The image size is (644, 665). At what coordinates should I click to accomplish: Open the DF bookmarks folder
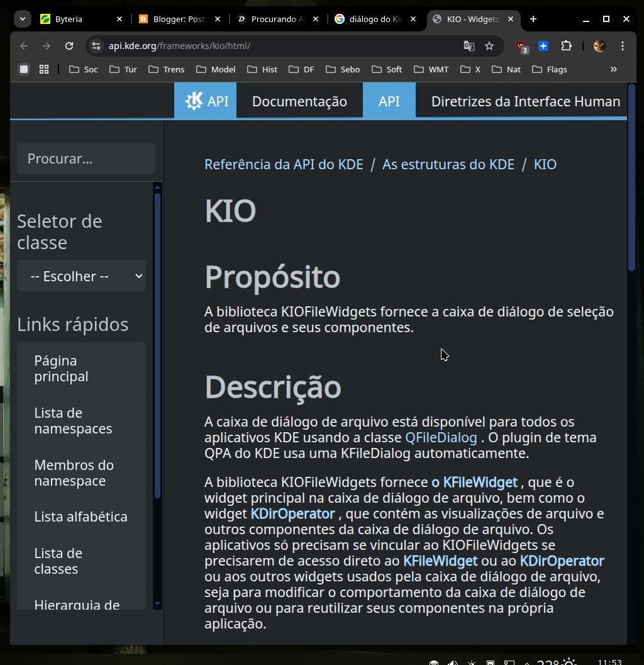coord(301,69)
